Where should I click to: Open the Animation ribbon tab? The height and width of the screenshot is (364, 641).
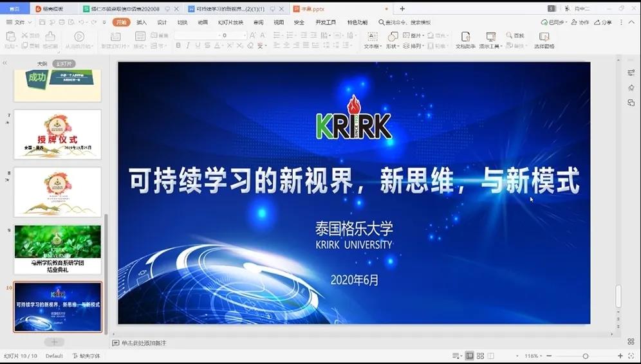pyautogui.click(x=203, y=22)
